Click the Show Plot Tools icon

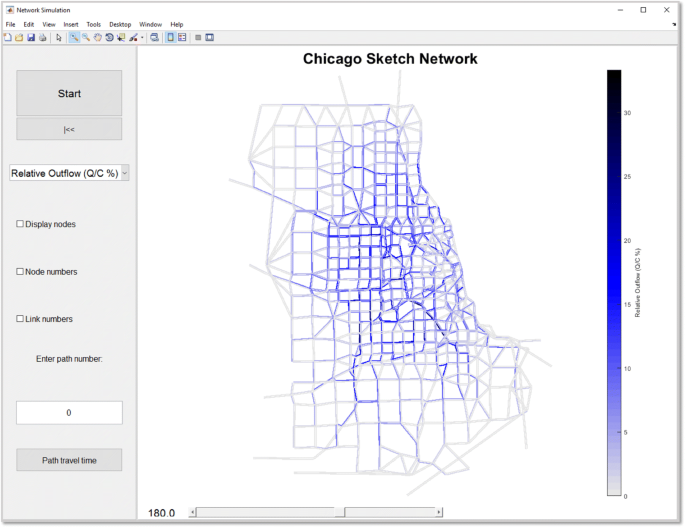(x=210, y=38)
